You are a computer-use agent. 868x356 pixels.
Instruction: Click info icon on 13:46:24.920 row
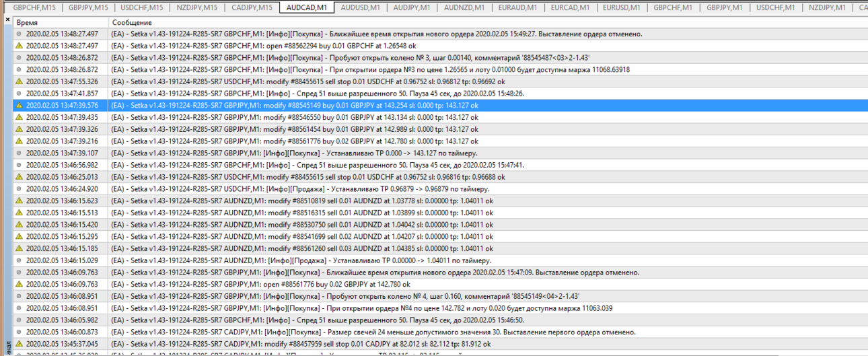(19, 189)
